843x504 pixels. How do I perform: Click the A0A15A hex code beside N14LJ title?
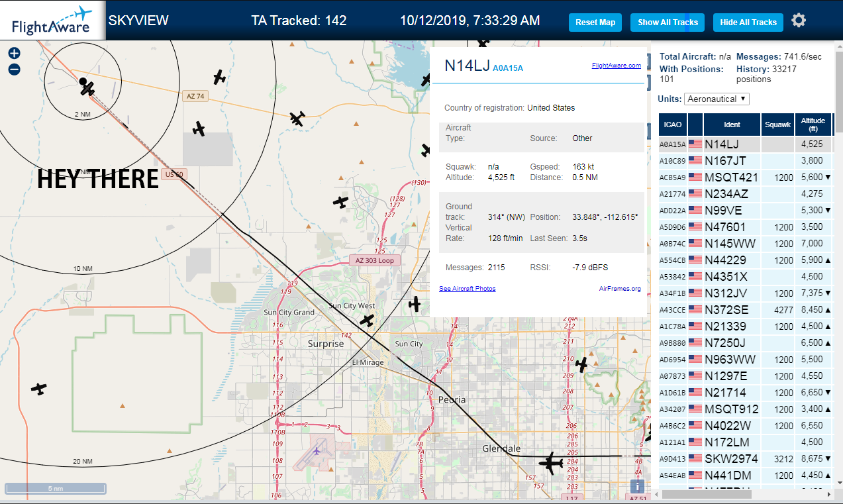coord(508,68)
